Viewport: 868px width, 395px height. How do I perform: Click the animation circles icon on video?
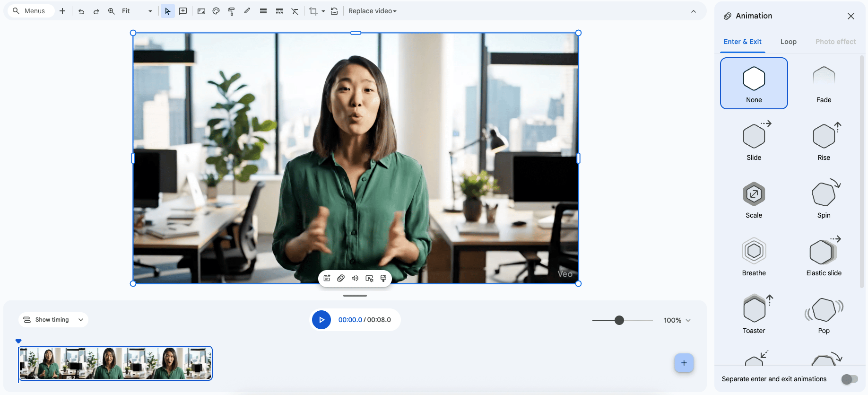[341, 278]
